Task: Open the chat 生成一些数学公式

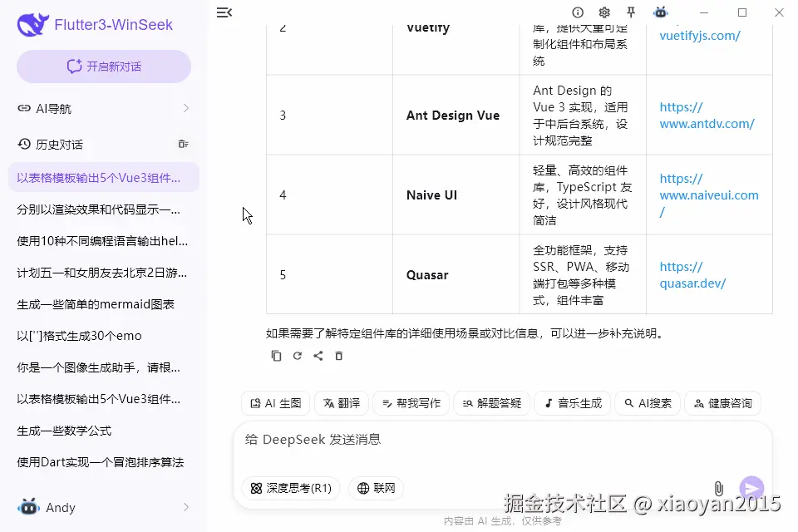Action: point(104,431)
